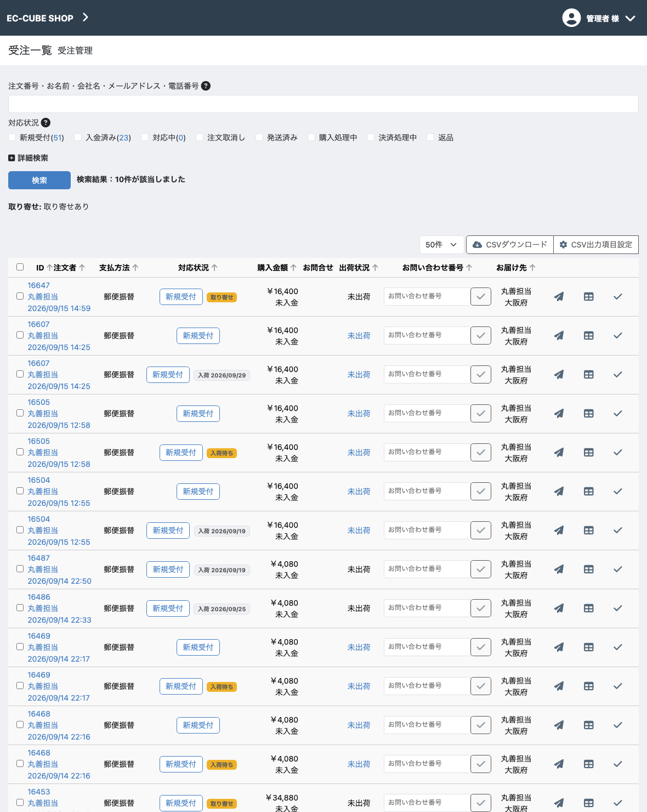Sort by ID using its arrow icon
This screenshot has height=812, width=647.
coord(49,268)
